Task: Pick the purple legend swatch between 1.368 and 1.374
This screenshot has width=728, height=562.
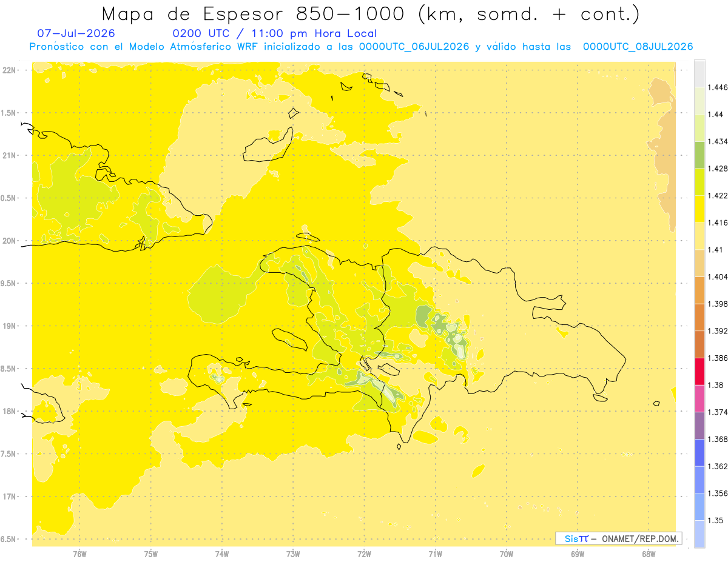Action: 699,426
